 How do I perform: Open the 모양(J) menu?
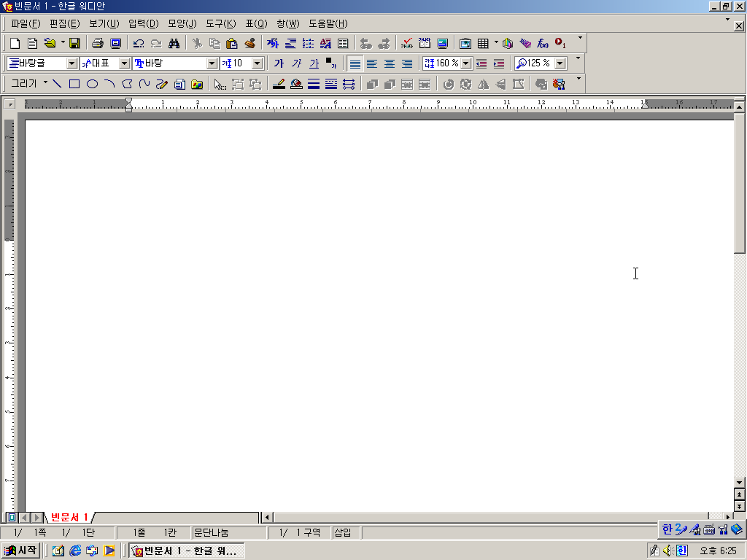(x=182, y=23)
